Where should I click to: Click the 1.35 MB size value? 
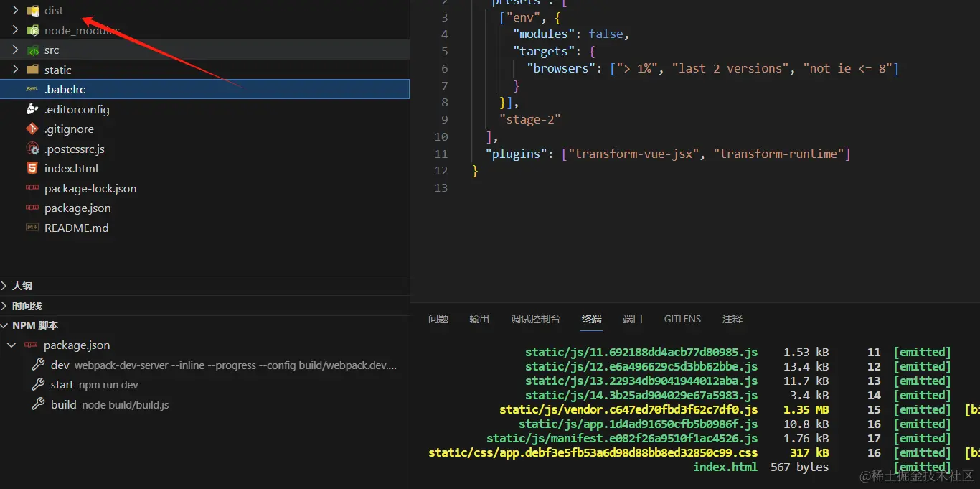(806, 410)
